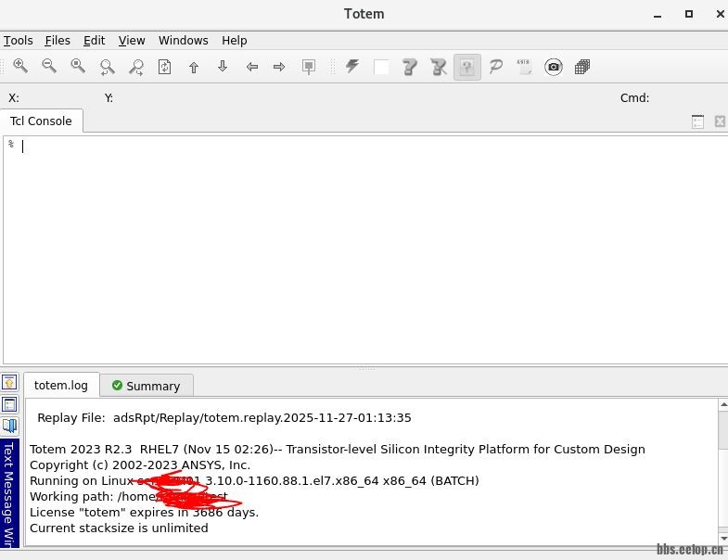
Task: Click the Tcl Console panel float button
Action: pyautogui.click(x=698, y=121)
